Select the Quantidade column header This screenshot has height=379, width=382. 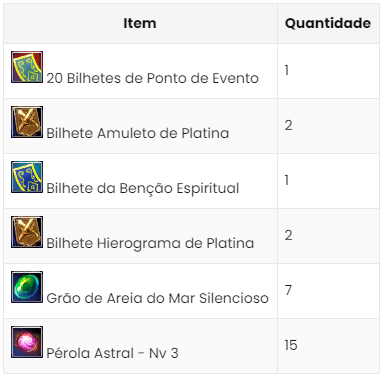click(x=328, y=23)
